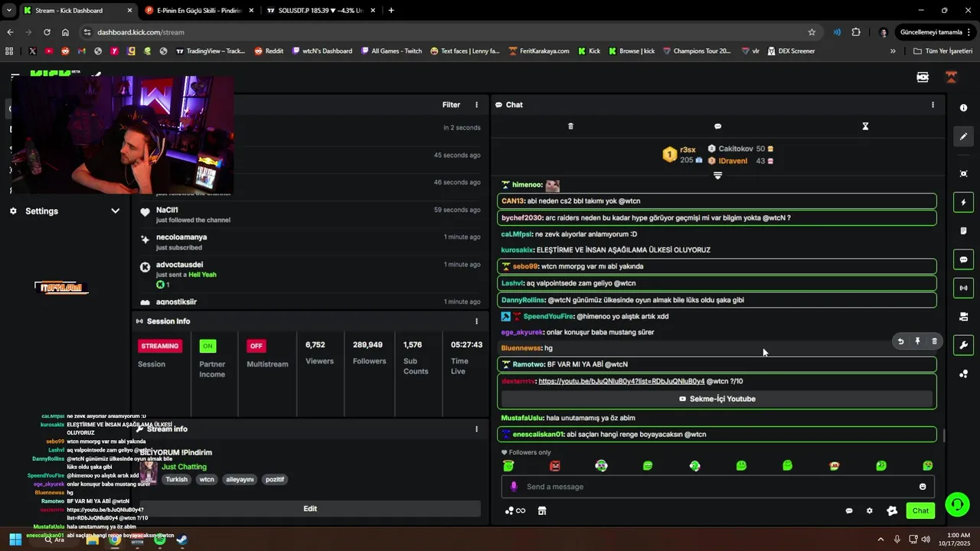Pin the hovered Bluenewss chat message

(917, 341)
